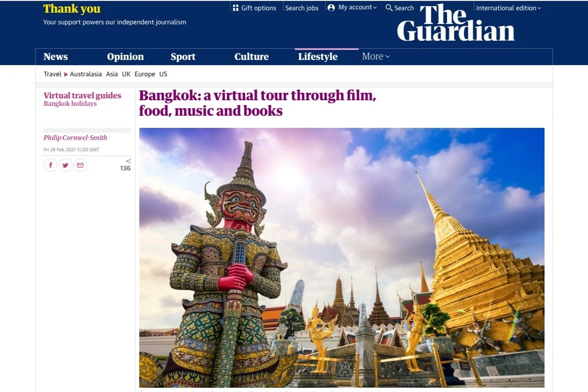Click the My account profile icon
The height and width of the screenshot is (392, 588).
[331, 8]
